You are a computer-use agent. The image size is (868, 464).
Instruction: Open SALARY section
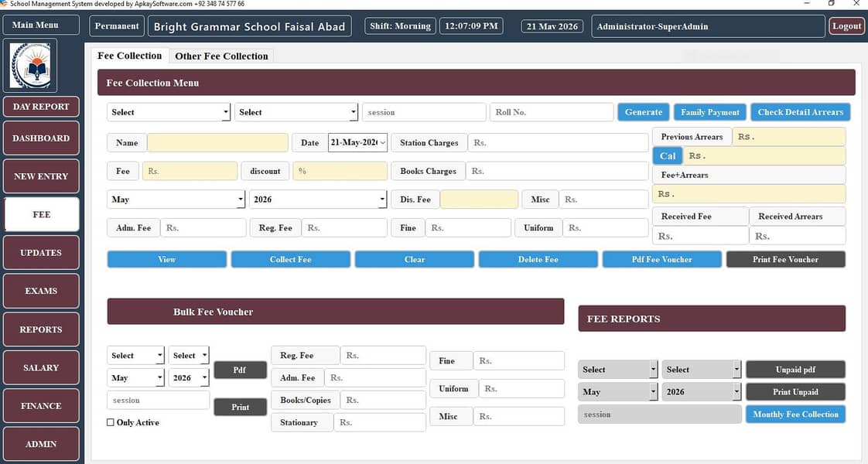41,368
